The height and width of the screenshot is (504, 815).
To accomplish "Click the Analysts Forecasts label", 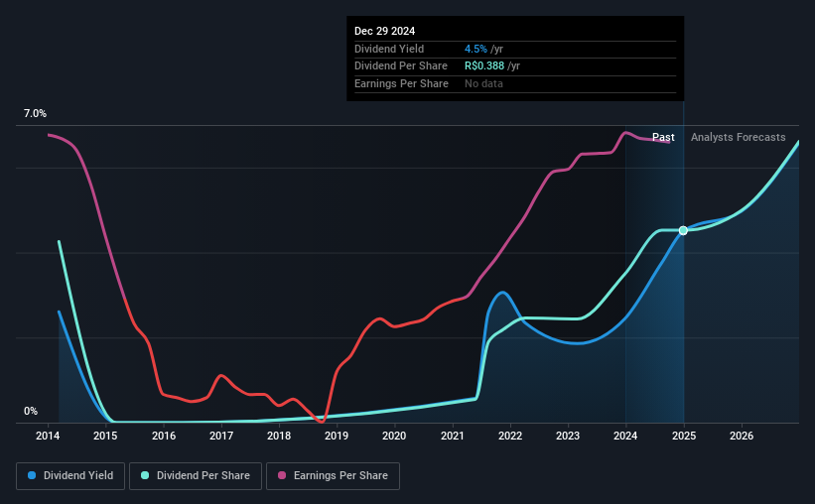I will (739, 137).
